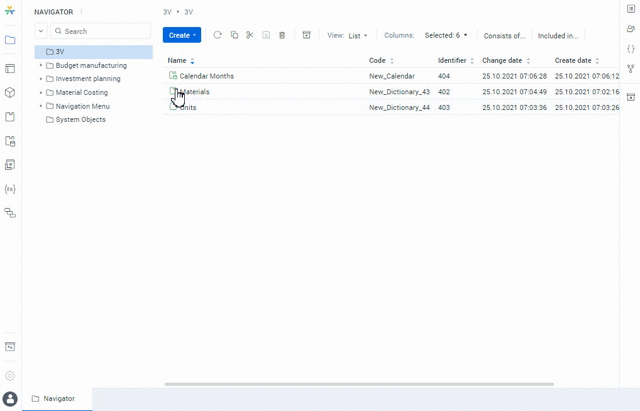Select the Materials dictionary row
This screenshot has width=640, height=411.
coord(391,92)
